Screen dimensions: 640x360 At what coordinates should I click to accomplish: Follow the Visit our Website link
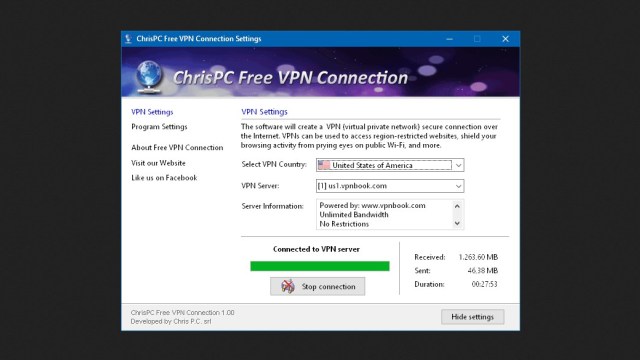(x=158, y=163)
